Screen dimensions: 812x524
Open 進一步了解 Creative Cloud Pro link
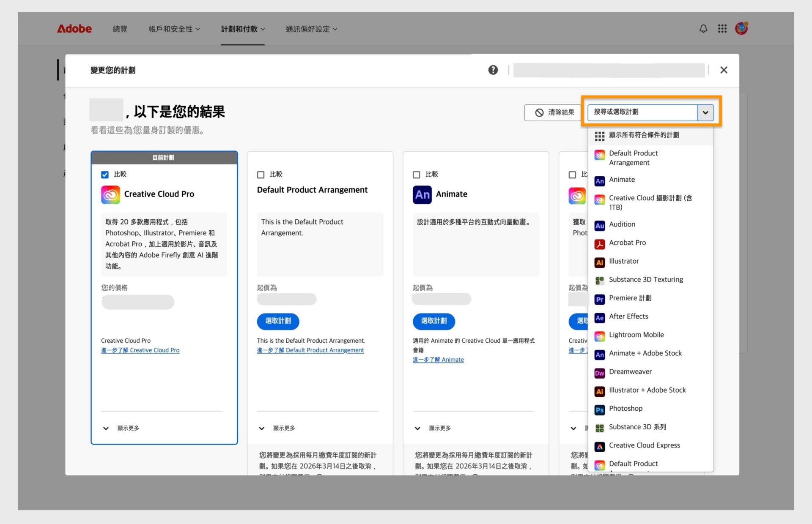pyautogui.click(x=140, y=350)
